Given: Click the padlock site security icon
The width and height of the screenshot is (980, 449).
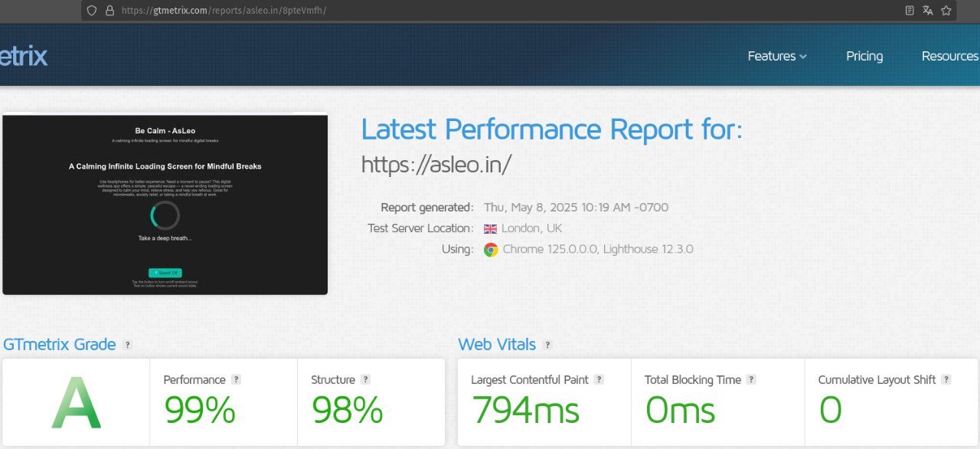Looking at the screenshot, I should pyautogui.click(x=109, y=11).
